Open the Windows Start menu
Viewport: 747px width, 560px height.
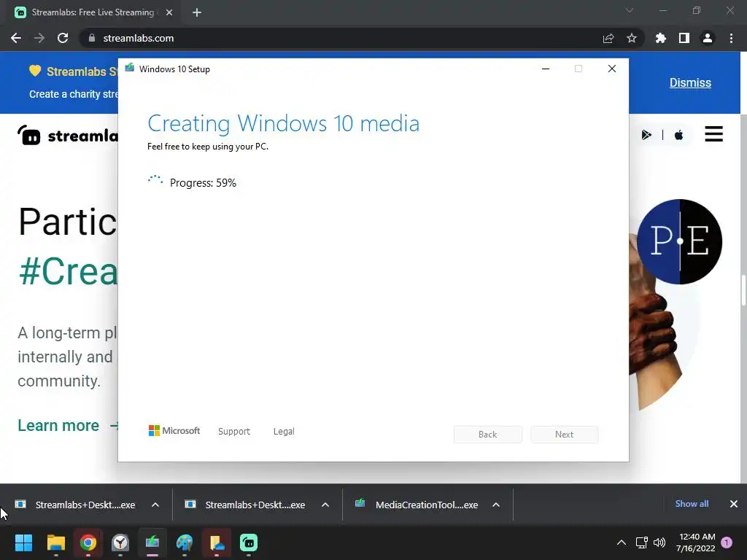point(23,542)
